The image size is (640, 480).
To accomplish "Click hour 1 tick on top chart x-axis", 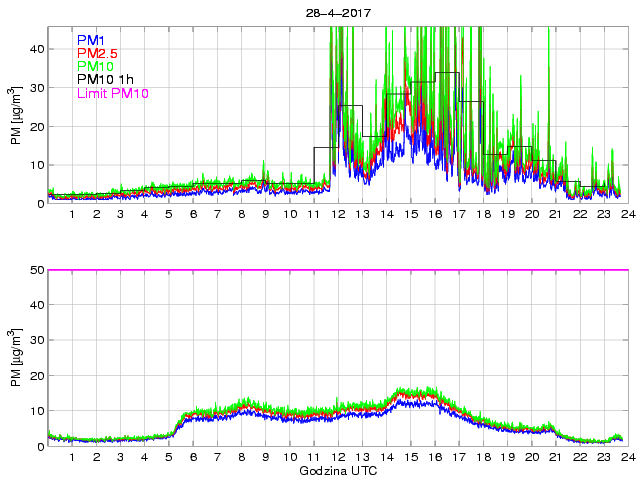I will click(x=72, y=214).
